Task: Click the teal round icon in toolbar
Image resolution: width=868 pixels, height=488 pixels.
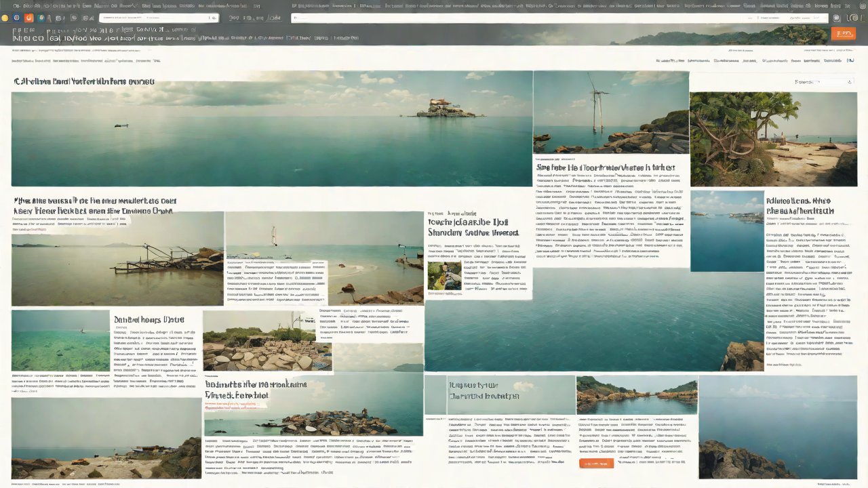Action: [x=42, y=18]
